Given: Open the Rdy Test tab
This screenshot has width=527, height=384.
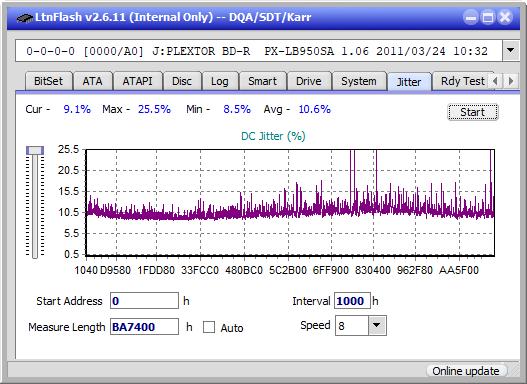Looking at the screenshot, I should point(462,81).
